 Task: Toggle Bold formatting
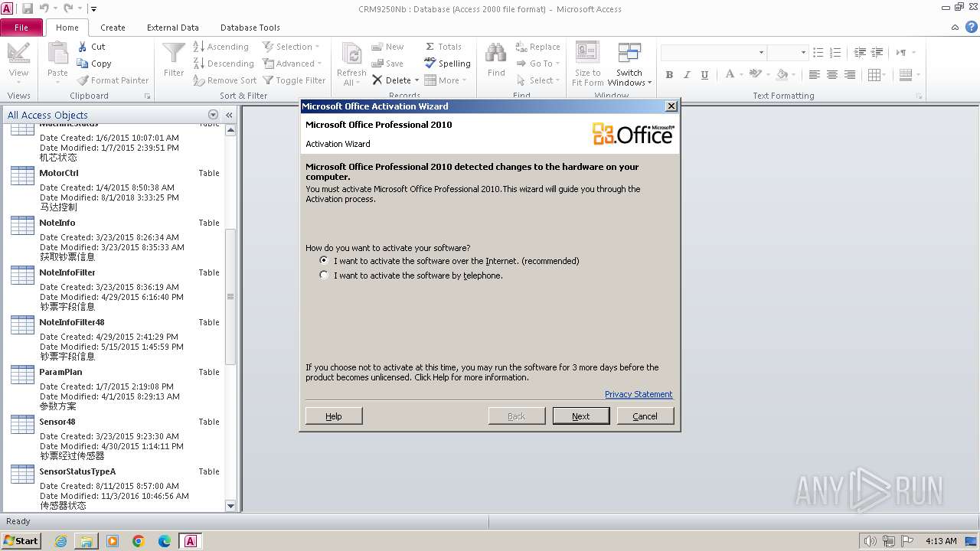tap(669, 75)
